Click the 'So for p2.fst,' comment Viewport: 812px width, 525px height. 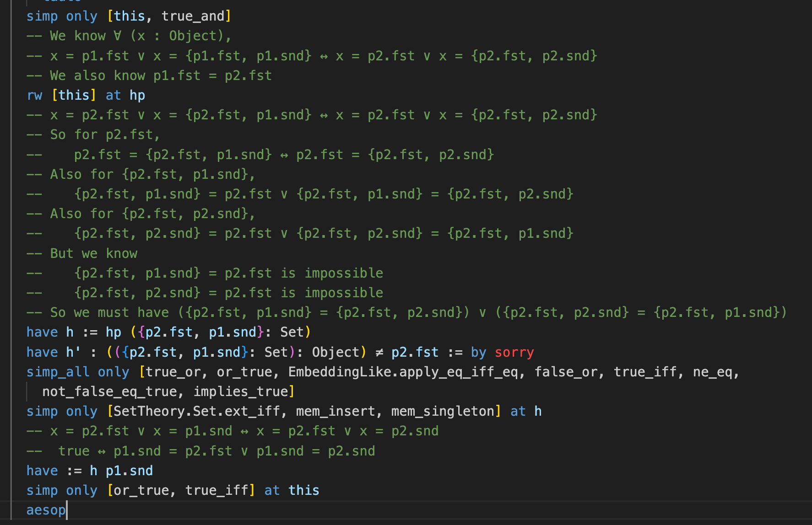(x=104, y=134)
